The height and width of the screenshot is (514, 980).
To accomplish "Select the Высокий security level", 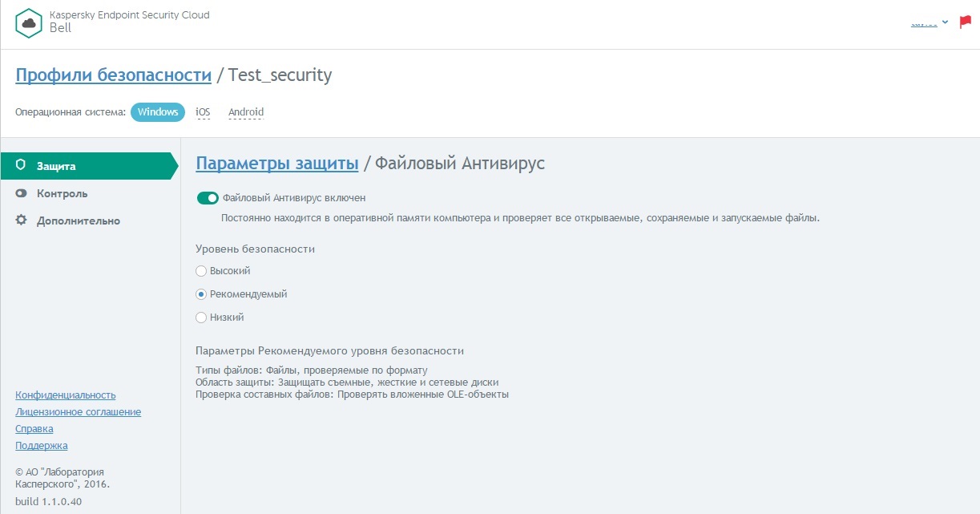I will click(201, 271).
